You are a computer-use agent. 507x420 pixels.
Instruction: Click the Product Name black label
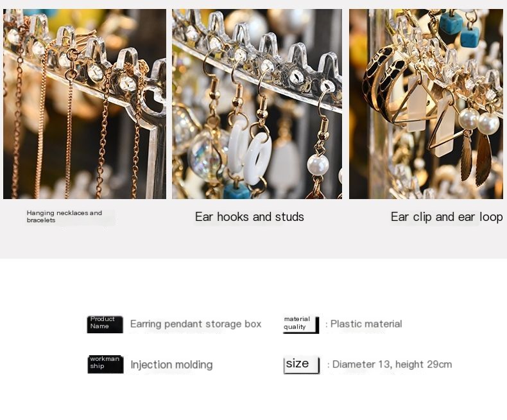coord(105,324)
